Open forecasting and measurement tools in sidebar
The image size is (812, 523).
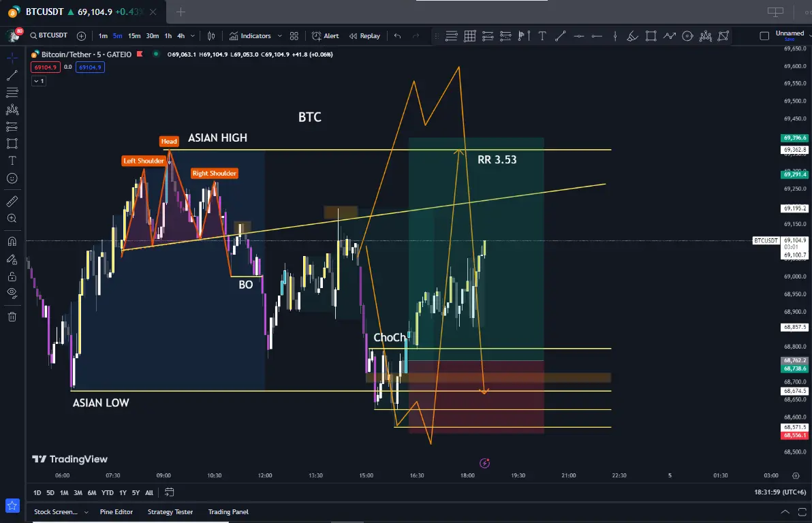point(12,127)
